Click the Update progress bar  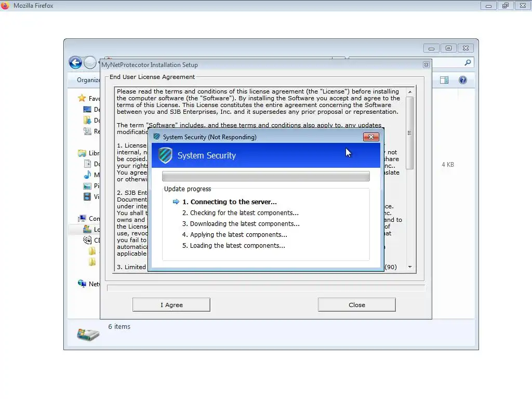[265, 176]
